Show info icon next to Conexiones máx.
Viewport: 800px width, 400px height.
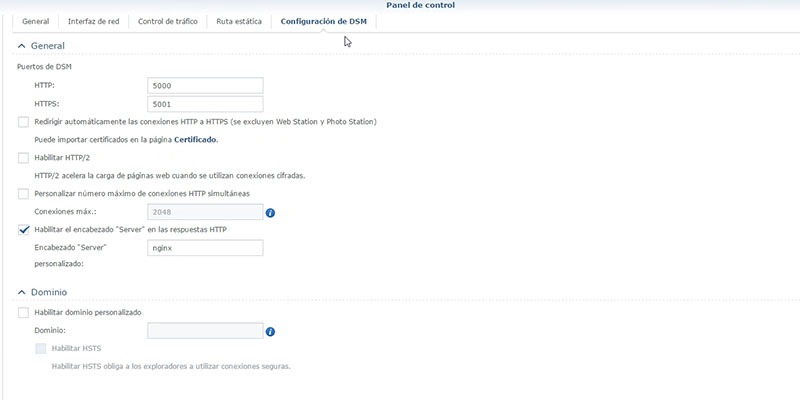270,213
